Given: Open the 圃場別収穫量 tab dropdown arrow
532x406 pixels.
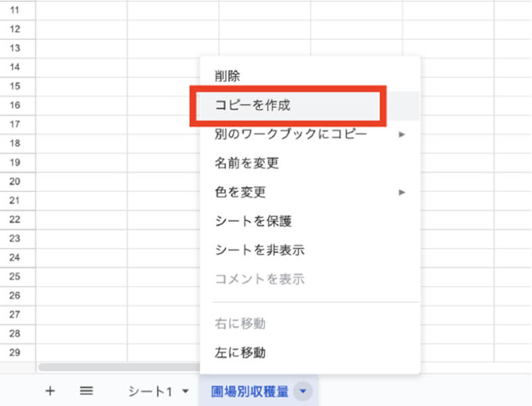Looking at the screenshot, I should pyautogui.click(x=304, y=391).
